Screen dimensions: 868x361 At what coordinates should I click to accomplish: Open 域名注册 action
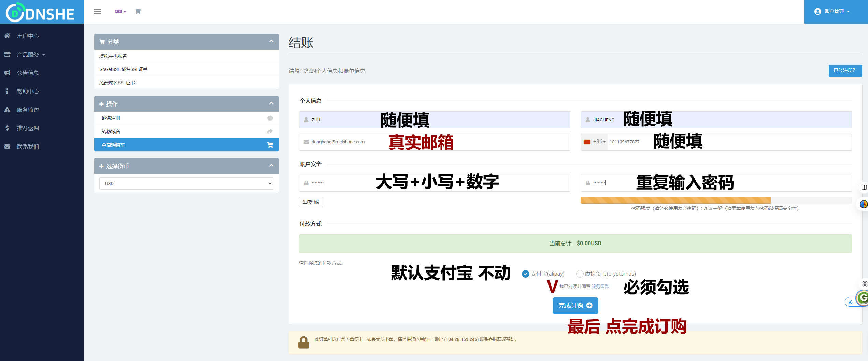point(186,118)
